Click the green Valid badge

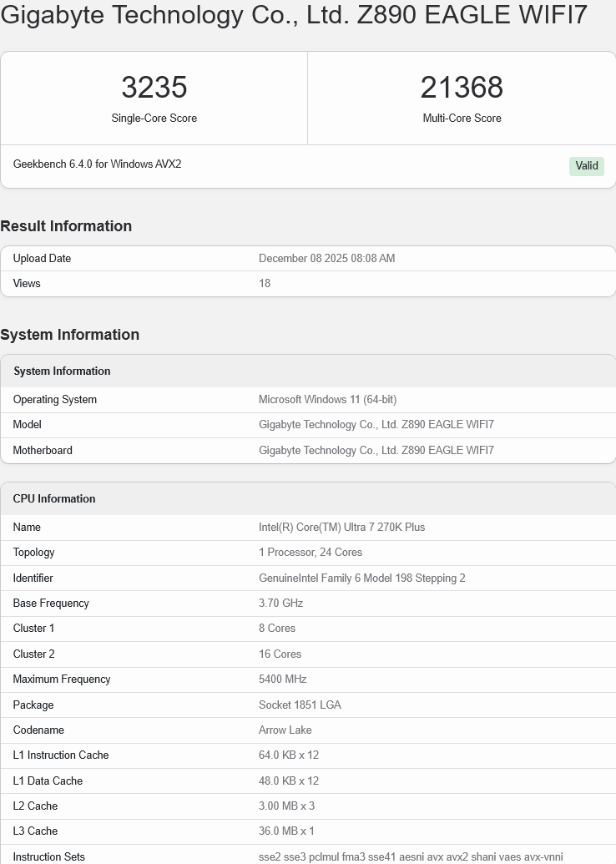point(586,165)
